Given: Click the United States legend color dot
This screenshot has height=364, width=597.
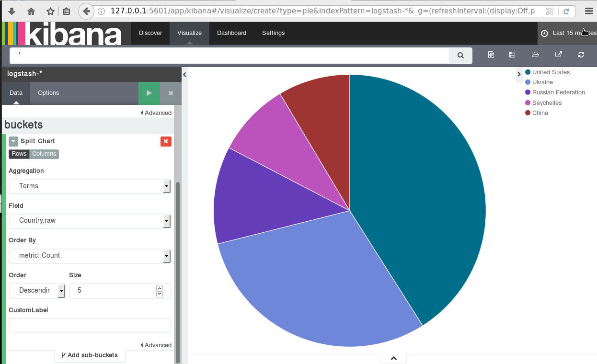Looking at the screenshot, I should click(x=528, y=72).
